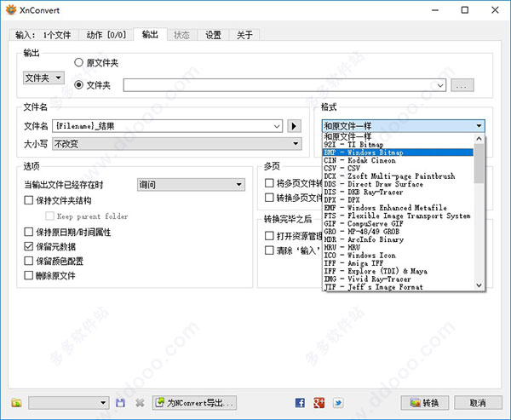Open the file-exists action dropdown
The width and height of the screenshot is (511, 420).
191,185
